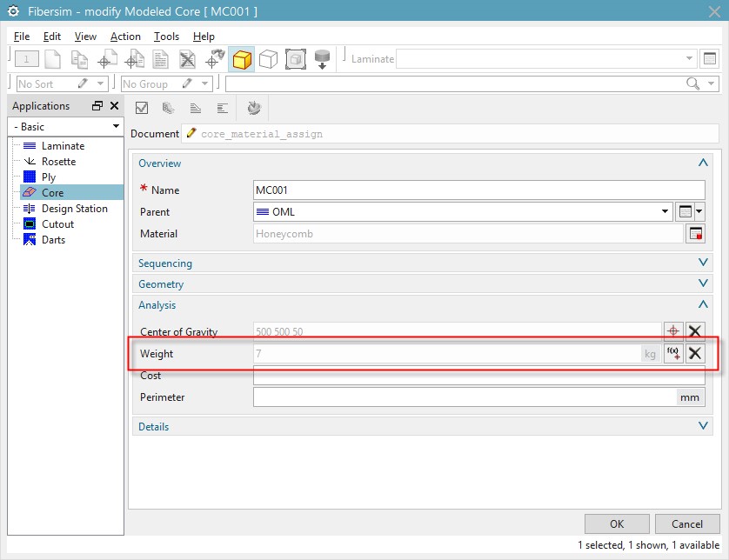Expand the Sequencing section

(x=703, y=263)
